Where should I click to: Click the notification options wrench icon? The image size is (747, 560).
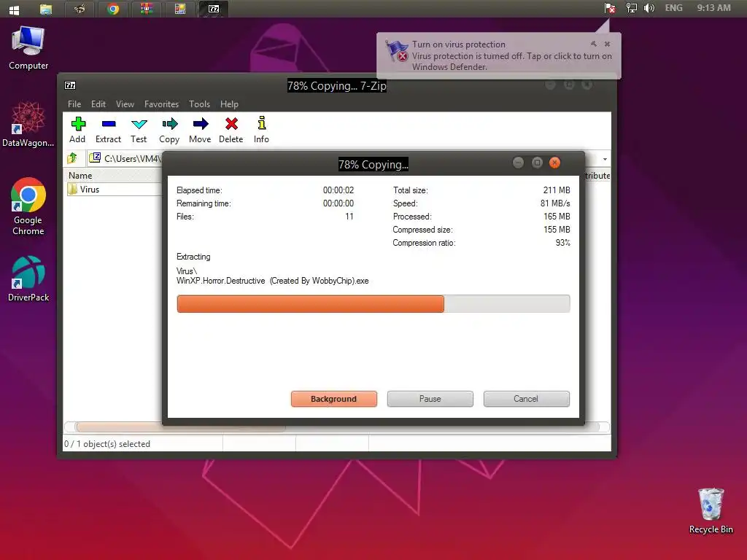(x=594, y=44)
